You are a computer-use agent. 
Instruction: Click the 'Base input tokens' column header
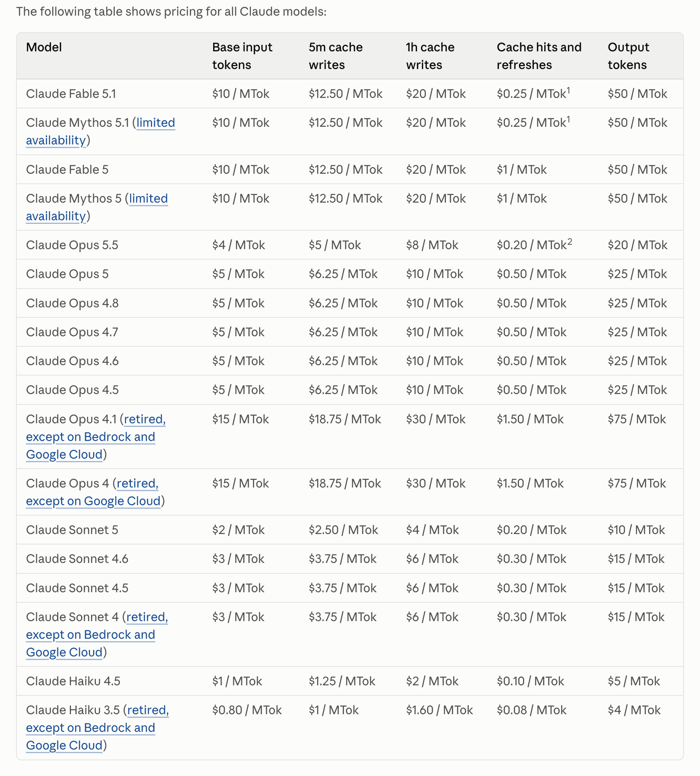pos(242,56)
